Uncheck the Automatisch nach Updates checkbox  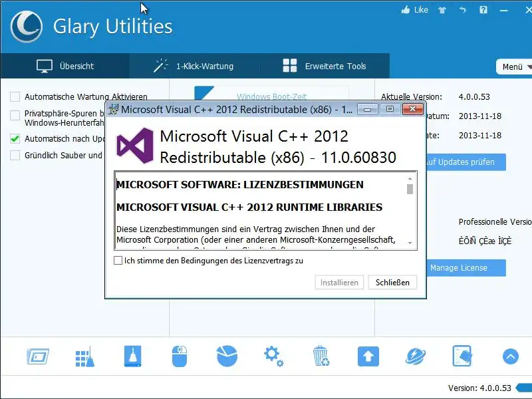tap(15, 139)
